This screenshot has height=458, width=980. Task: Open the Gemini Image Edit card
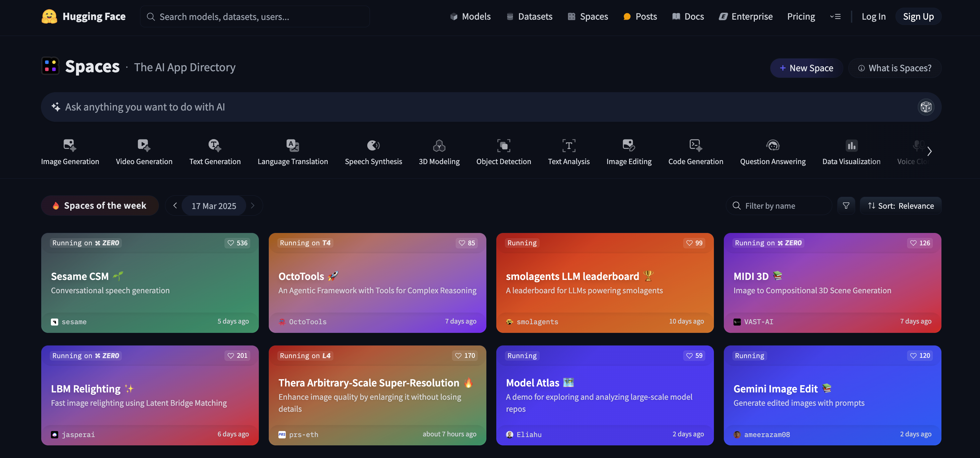[x=832, y=395]
